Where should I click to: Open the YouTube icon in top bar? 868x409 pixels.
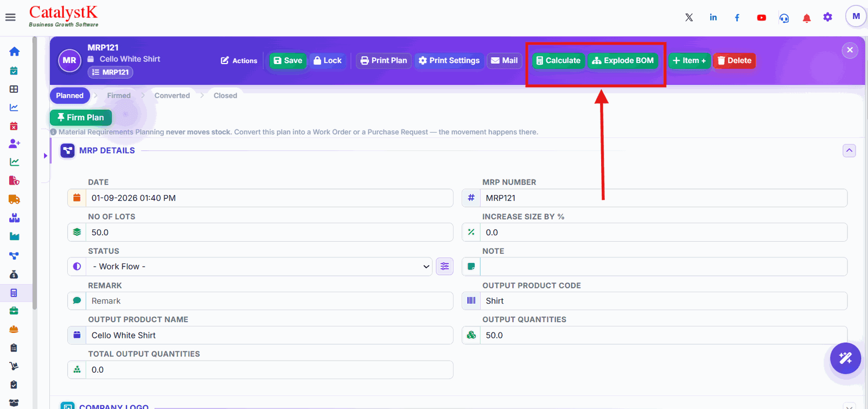762,17
